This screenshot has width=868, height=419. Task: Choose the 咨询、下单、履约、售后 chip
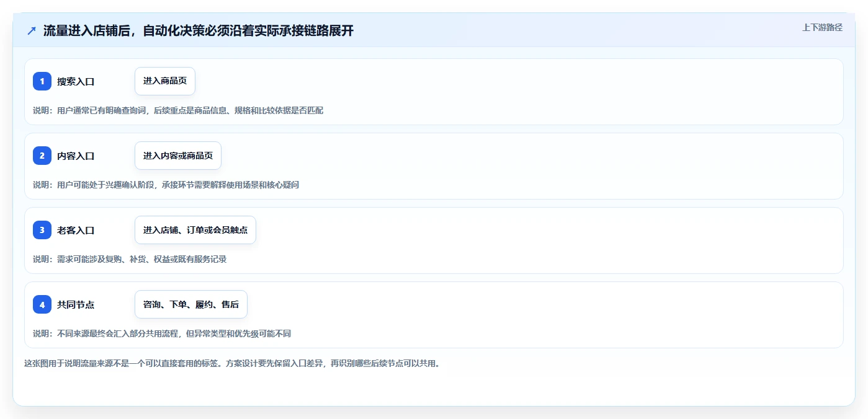[x=191, y=304]
